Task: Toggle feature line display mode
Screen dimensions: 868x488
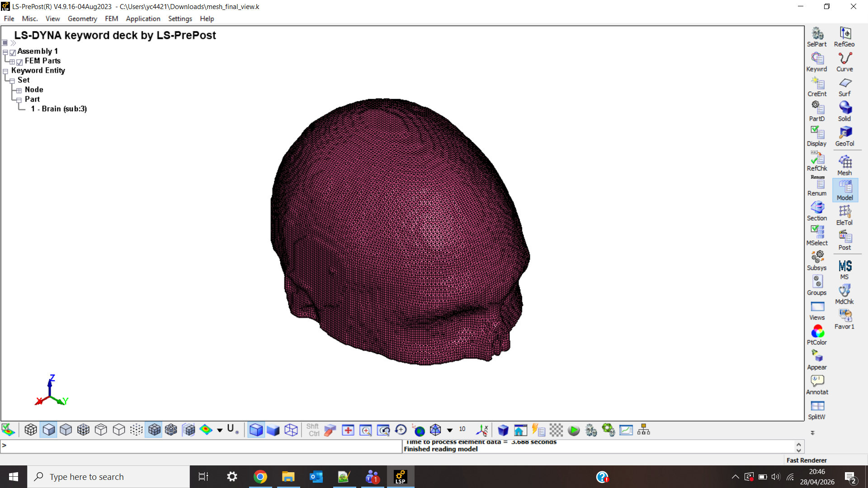Action: pos(101,430)
